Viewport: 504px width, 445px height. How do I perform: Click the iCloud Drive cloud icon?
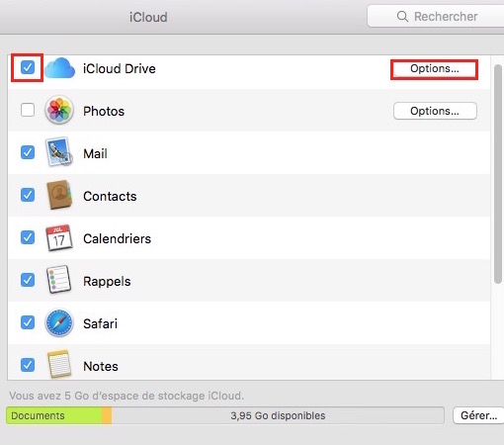[x=59, y=68]
